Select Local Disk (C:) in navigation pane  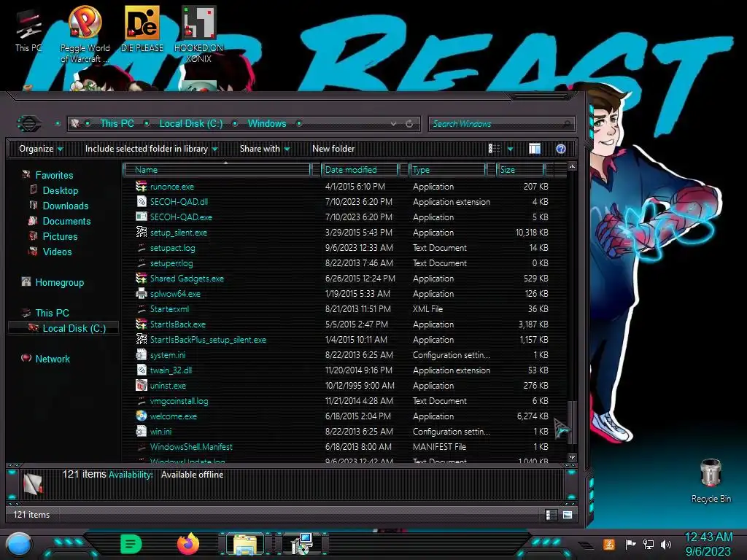(63, 328)
